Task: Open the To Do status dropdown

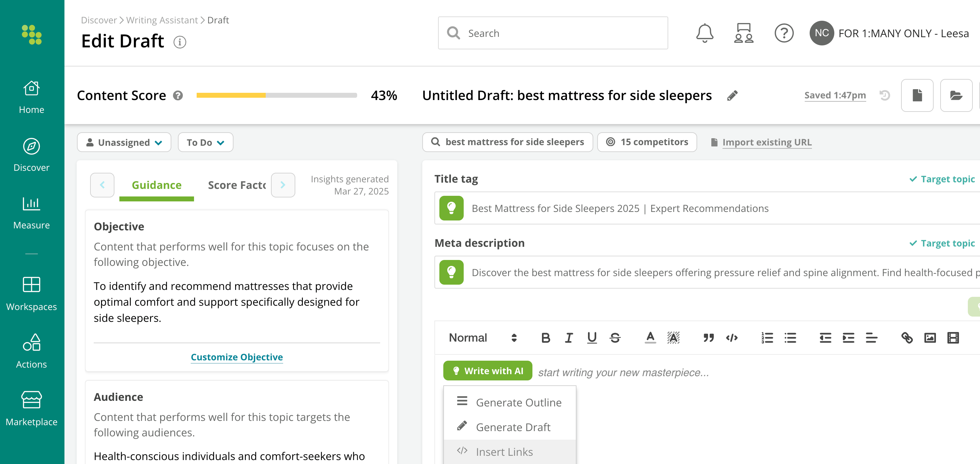Action: (206, 142)
